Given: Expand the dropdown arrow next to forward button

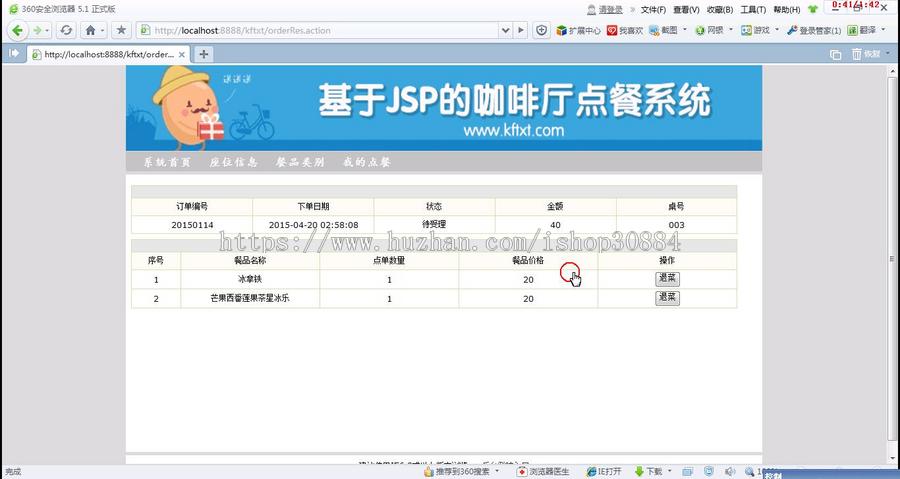Looking at the screenshot, I should pos(47,30).
